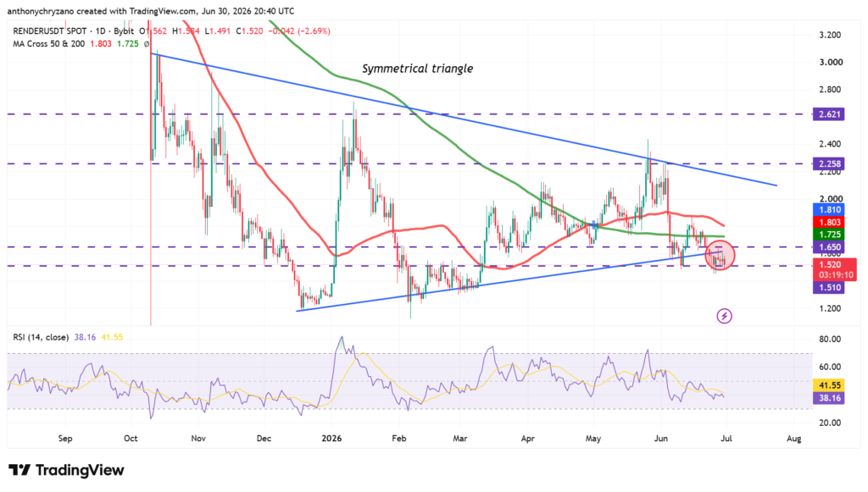Click the 2.800 price axis tick

tap(830, 90)
